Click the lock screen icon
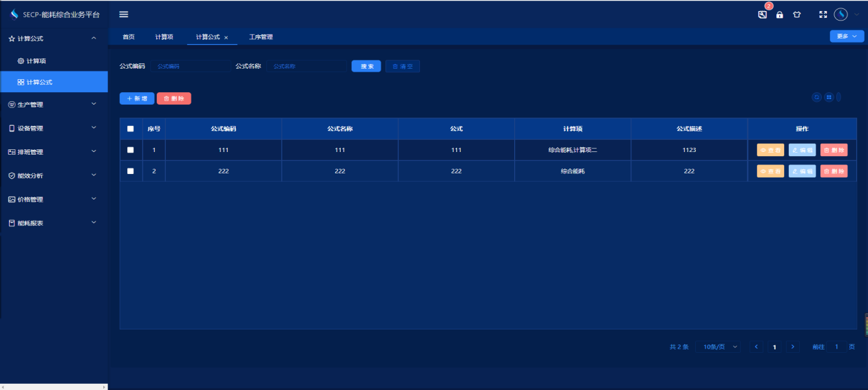Image resolution: width=868 pixels, height=390 pixels. coord(780,14)
